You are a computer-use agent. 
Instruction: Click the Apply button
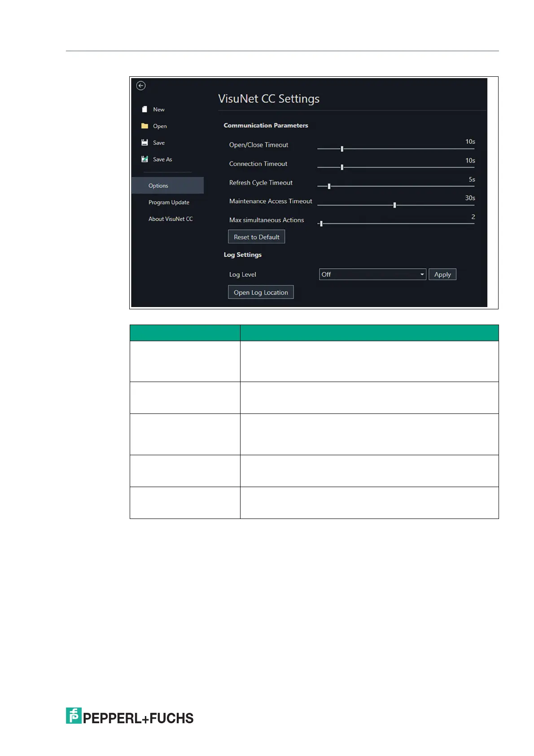click(442, 274)
